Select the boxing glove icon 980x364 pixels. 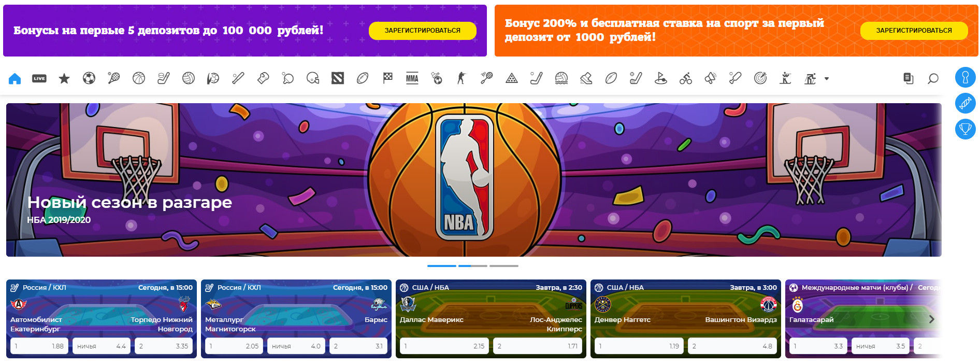pos(263,78)
